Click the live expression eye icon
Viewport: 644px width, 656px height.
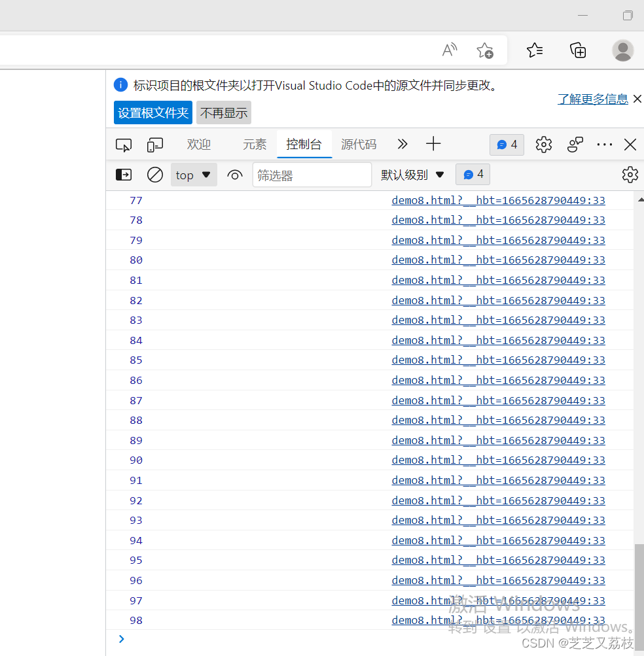(234, 175)
